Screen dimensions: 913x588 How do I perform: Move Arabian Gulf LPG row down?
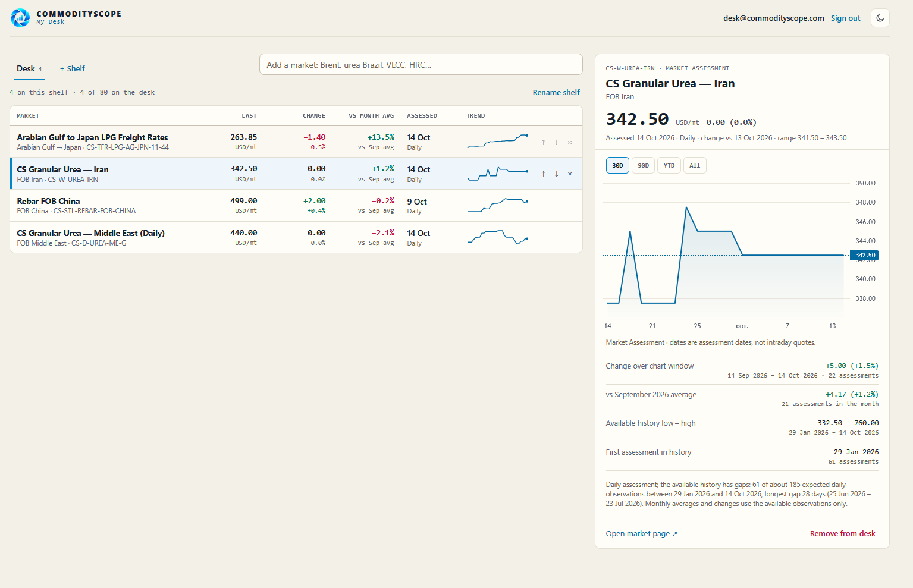[x=557, y=142]
